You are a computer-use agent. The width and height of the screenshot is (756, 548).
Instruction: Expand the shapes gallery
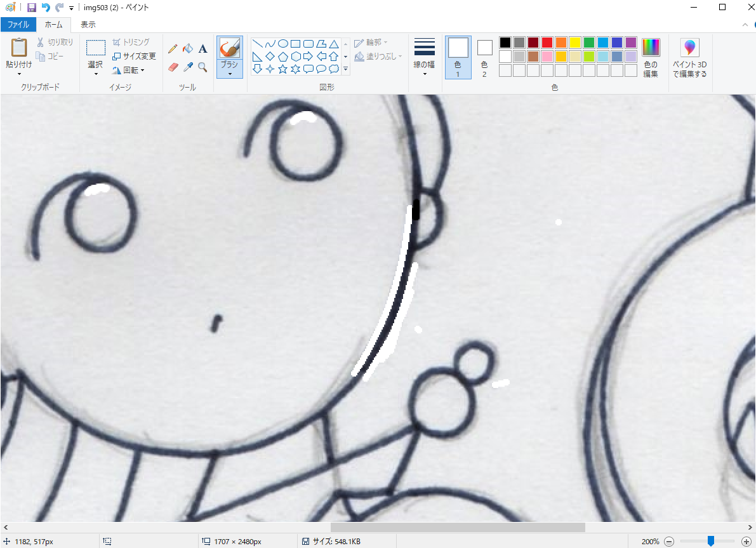pos(346,69)
